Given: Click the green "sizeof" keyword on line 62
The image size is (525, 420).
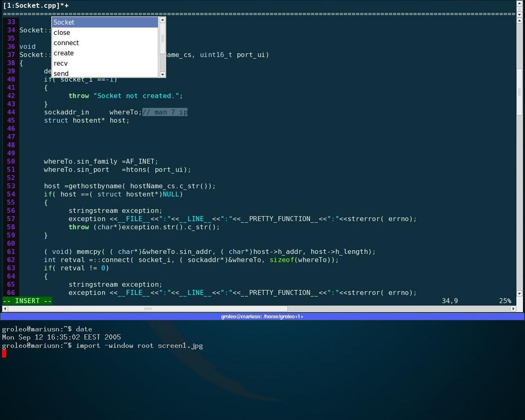Looking at the screenshot, I should (x=281, y=260).
